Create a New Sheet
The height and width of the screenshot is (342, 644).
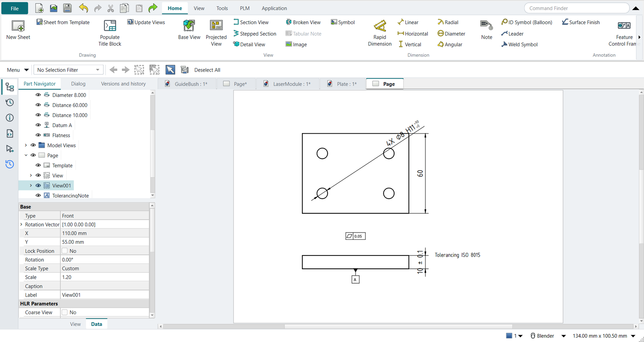tap(18, 30)
